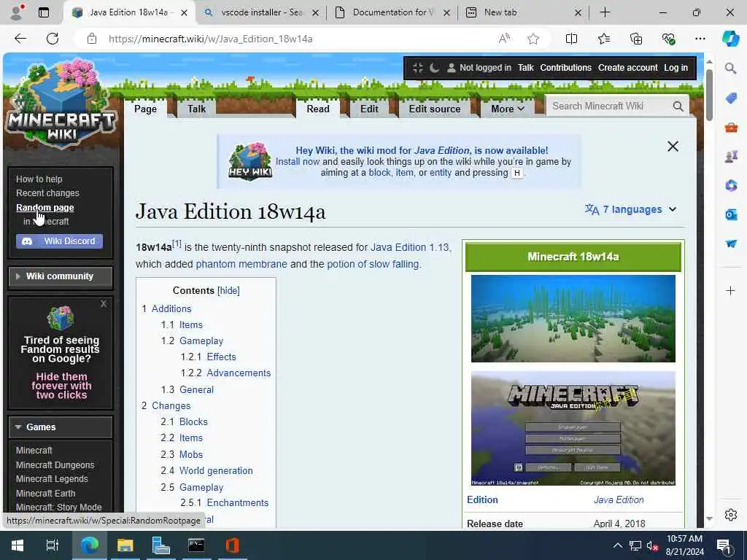This screenshot has width=747, height=560.
Task: Click the wiki search magnifier button
Action: pos(678,106)
